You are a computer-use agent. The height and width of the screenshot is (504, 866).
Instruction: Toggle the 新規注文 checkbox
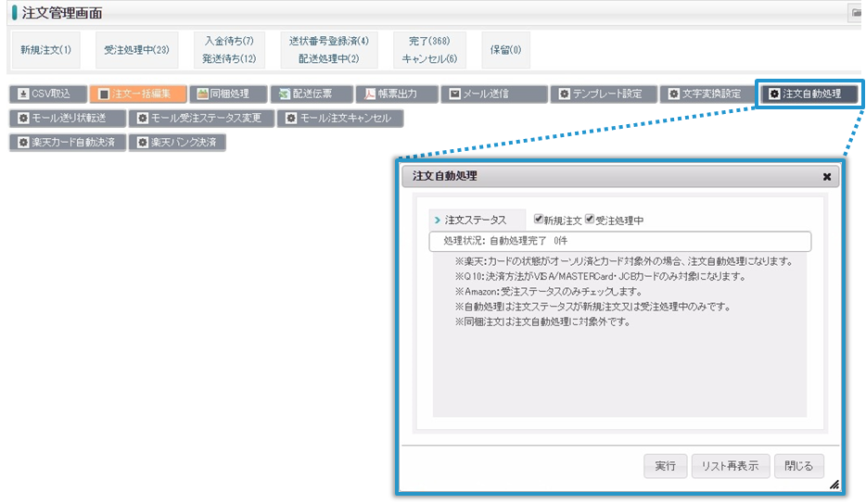pos(539,220)
